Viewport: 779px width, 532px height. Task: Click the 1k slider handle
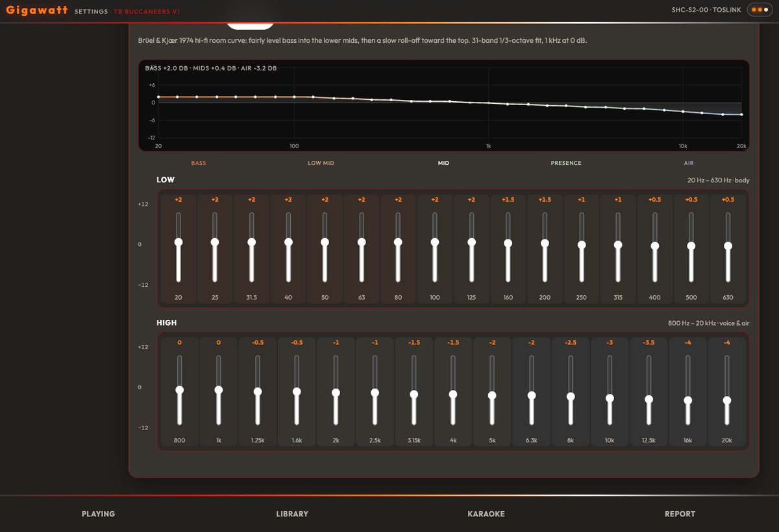tap(219, 390)
